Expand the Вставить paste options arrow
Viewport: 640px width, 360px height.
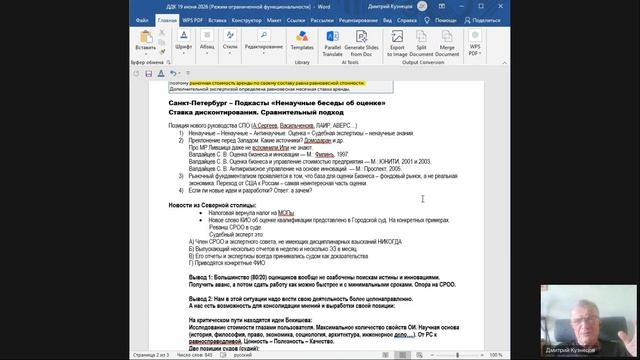[146, 53]
